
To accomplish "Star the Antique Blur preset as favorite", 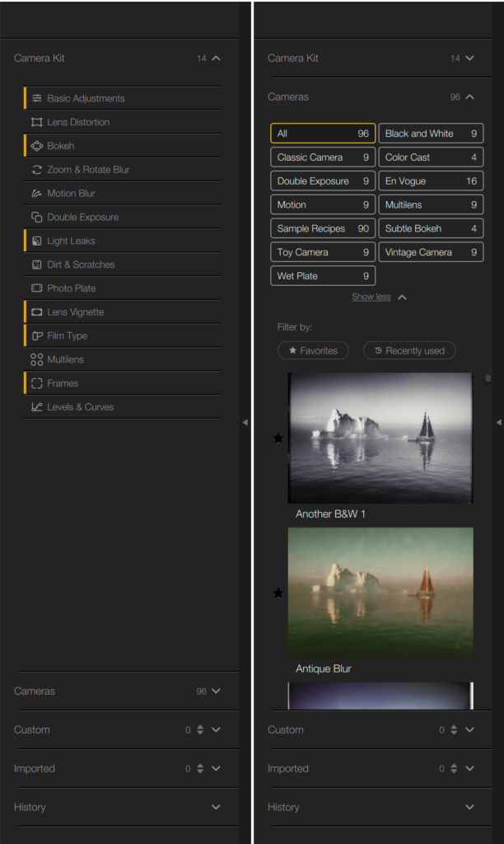I will [x=278, y=593].
